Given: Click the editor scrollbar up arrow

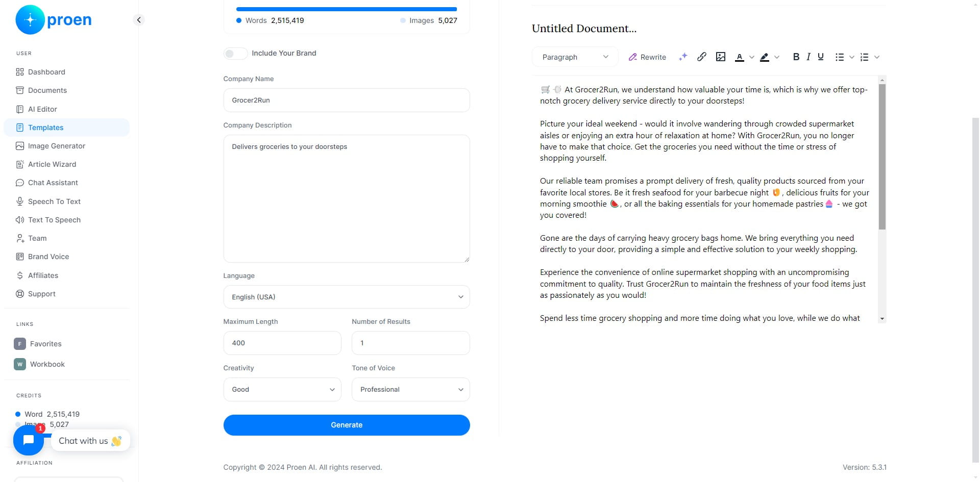Looking at the screenshot, I should tap(882, 80).
